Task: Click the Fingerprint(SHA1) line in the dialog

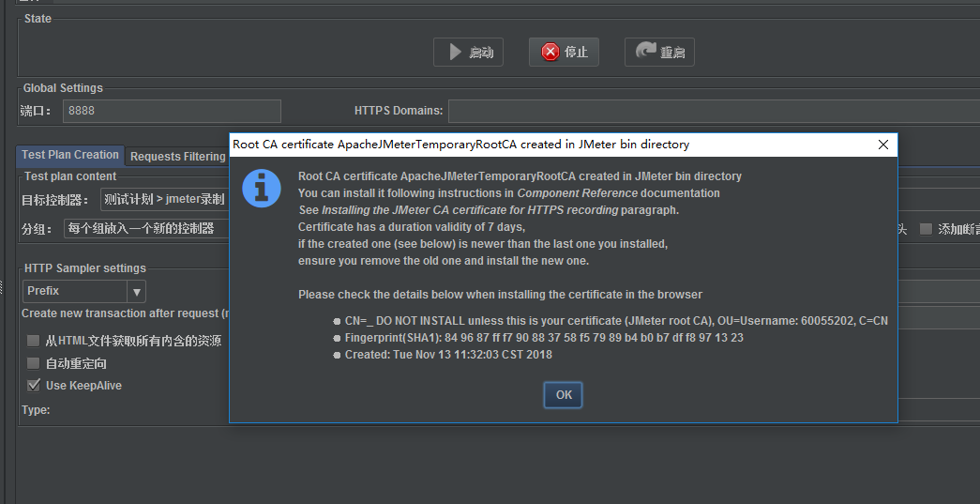Action: [x=544, y=338]
